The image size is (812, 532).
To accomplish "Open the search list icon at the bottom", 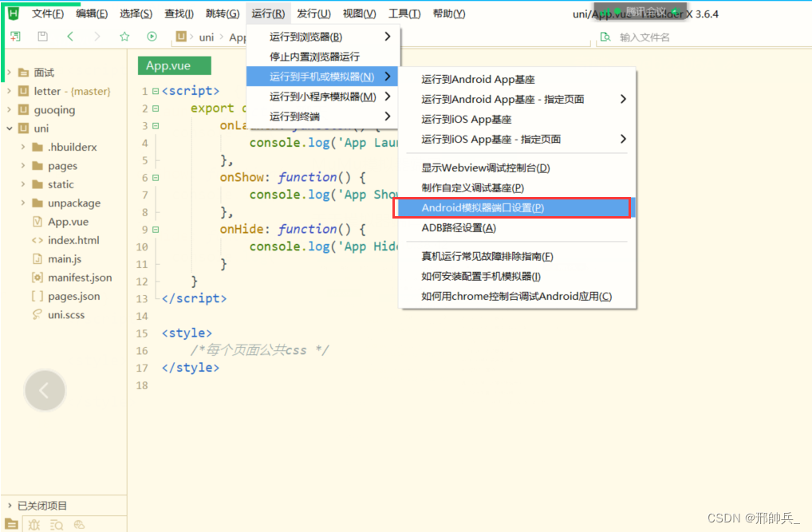I will [57, 525].
